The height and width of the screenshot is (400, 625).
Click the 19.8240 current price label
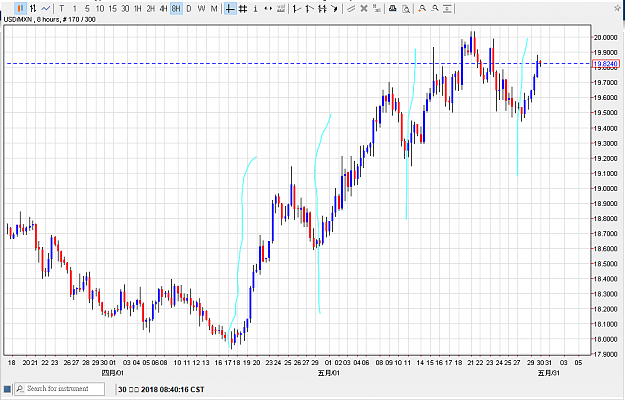605,64
